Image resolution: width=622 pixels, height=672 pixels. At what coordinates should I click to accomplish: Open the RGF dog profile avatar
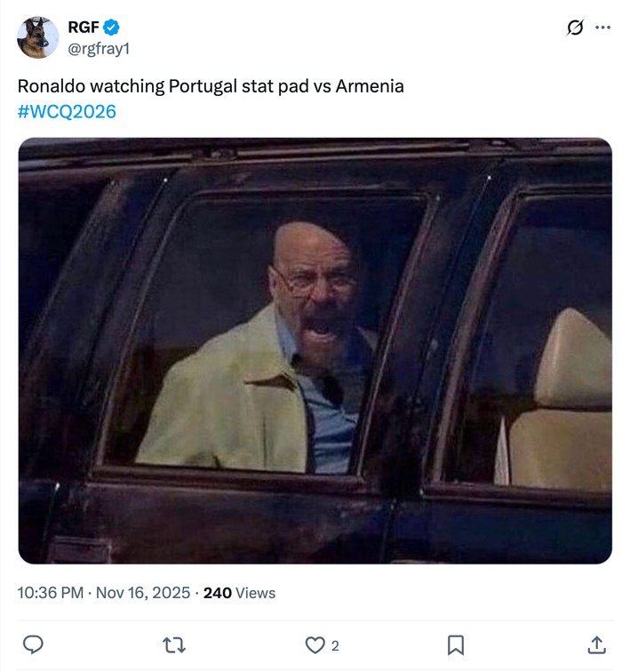[x=38, y=37]
